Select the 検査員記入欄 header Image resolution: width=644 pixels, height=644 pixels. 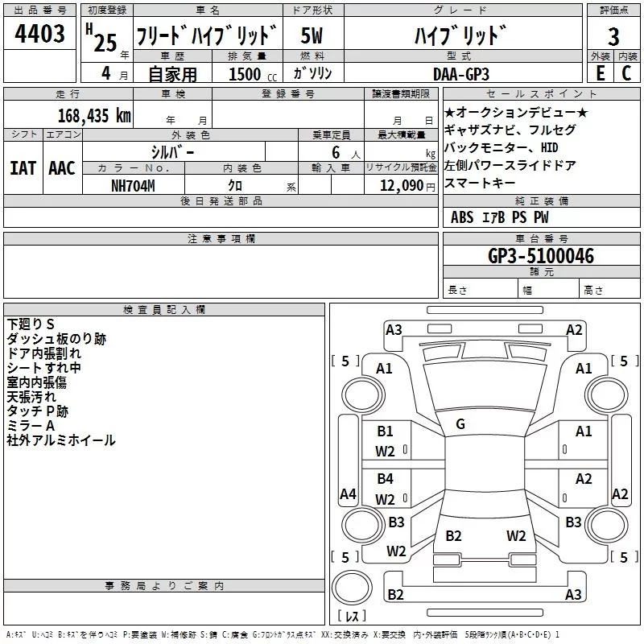[164, 310]
